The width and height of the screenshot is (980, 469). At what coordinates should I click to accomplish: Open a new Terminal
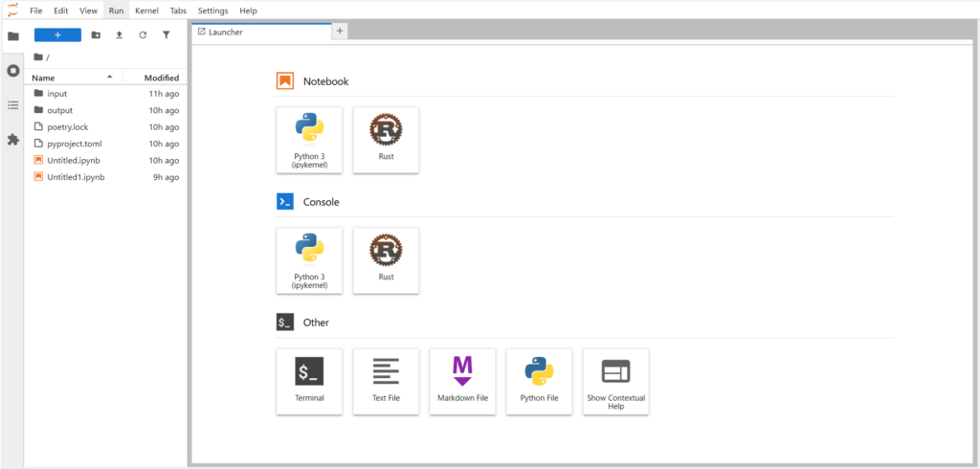(309, 382)
